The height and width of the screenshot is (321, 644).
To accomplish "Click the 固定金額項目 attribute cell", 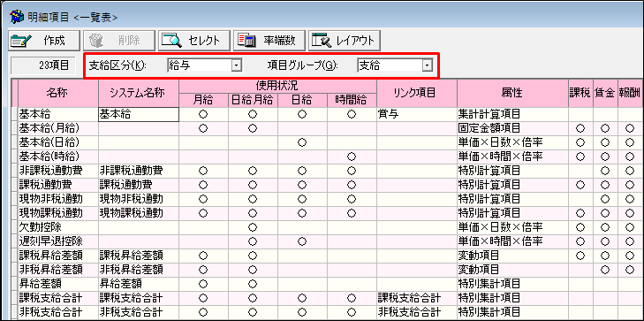I will click(512, 128).
